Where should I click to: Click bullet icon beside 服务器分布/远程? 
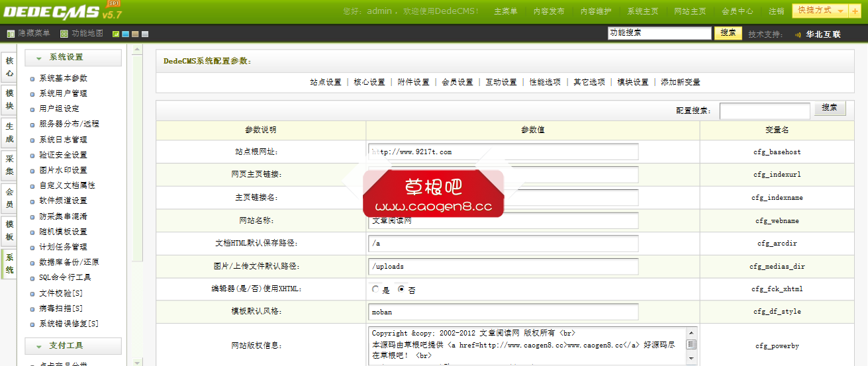pyautogui.click(x=32, y=124)
